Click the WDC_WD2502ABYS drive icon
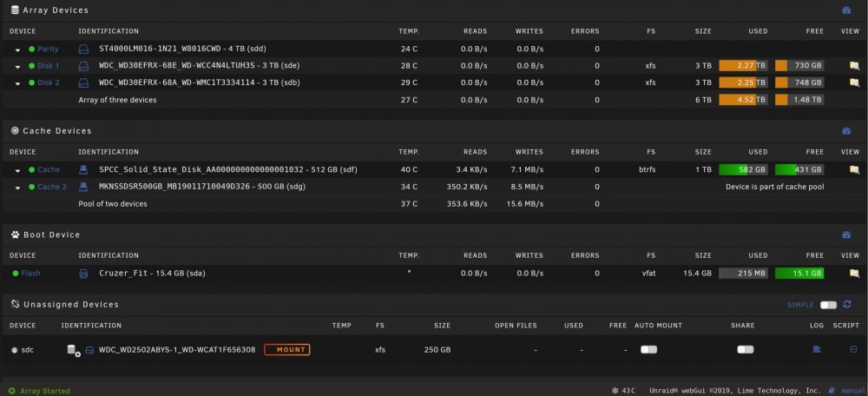The width and height of the screenshot is (868, 396). click(89, 350)
